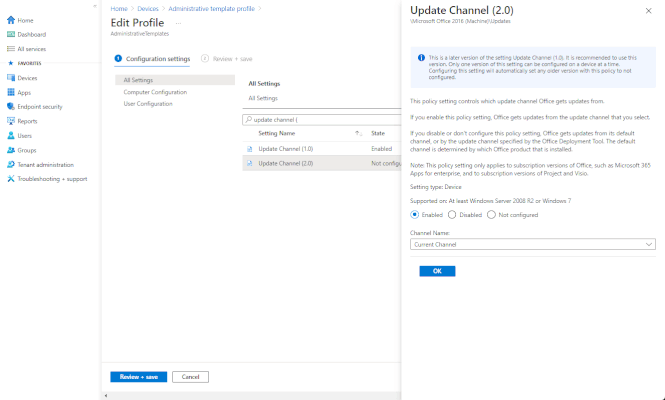Viewport: 665px width, 400px height.
Task: Click the Review + save button
Action: (x=139, y=377)
